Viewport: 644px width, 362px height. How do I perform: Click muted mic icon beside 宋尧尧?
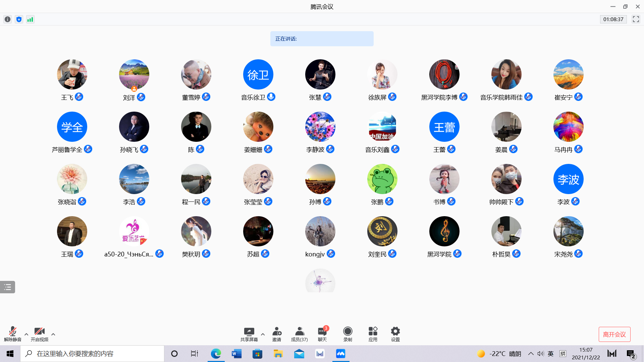coord(579,254)
